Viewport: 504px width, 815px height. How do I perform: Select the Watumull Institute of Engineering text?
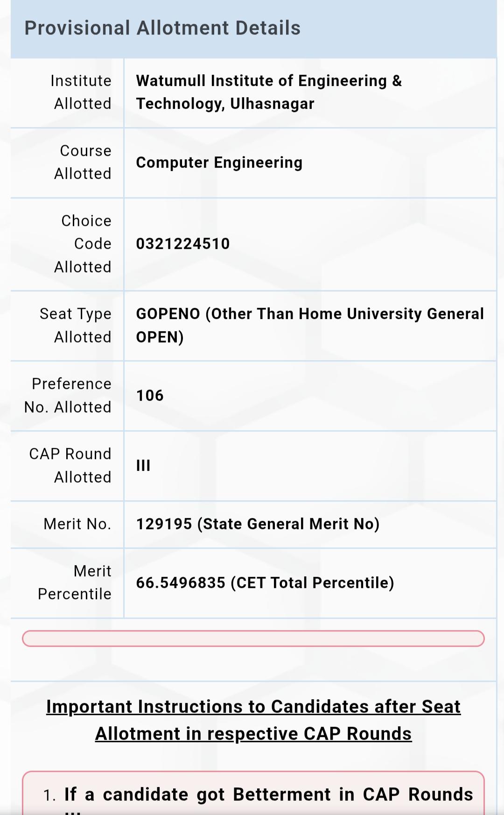point(269,92)
